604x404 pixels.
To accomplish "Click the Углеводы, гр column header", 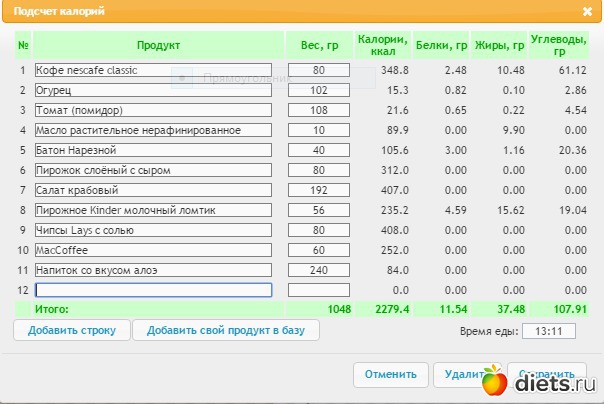I will coord(559,45).
